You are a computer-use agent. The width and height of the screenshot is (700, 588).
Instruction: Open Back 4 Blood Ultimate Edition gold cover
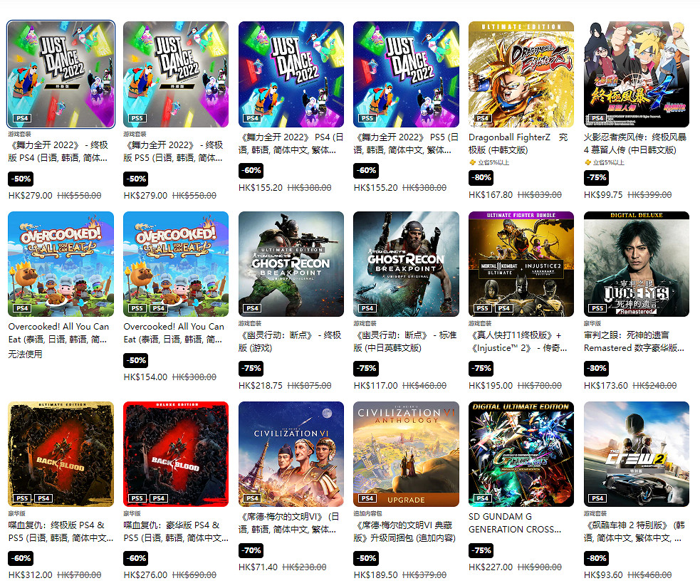61,454
